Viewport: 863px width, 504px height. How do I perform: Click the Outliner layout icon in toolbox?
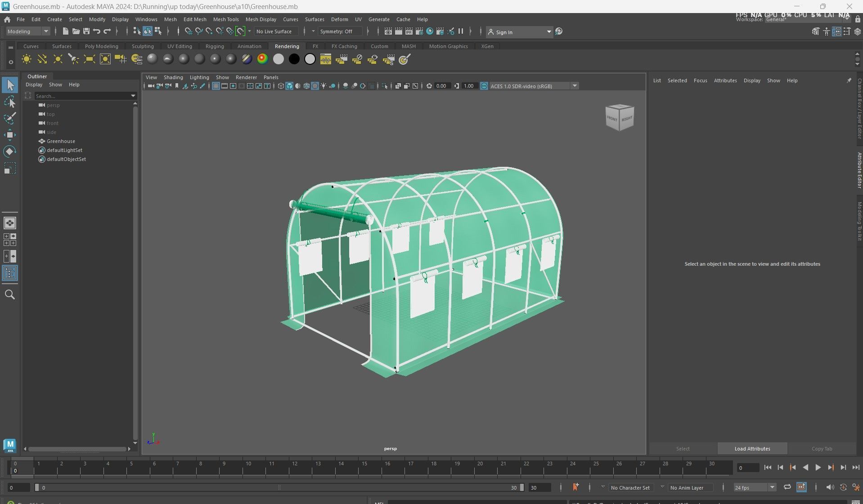point(10,273)
